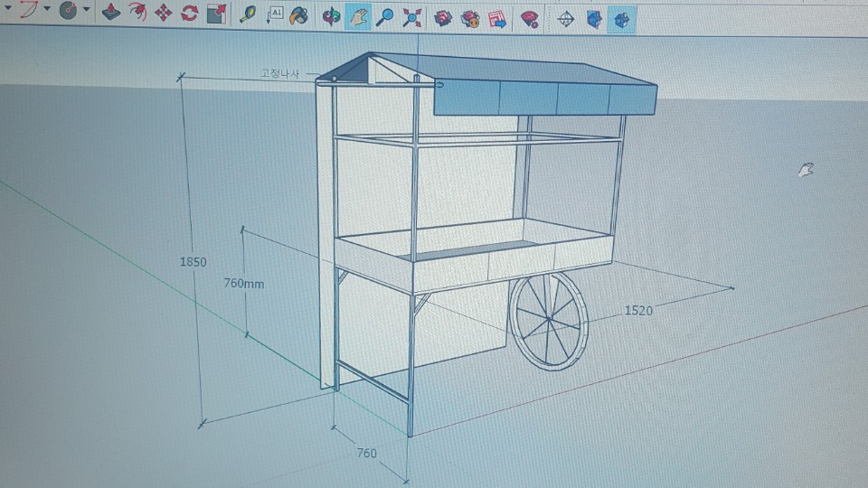
Task: Select the Tape Measure tool
Action: pos(247,14)
